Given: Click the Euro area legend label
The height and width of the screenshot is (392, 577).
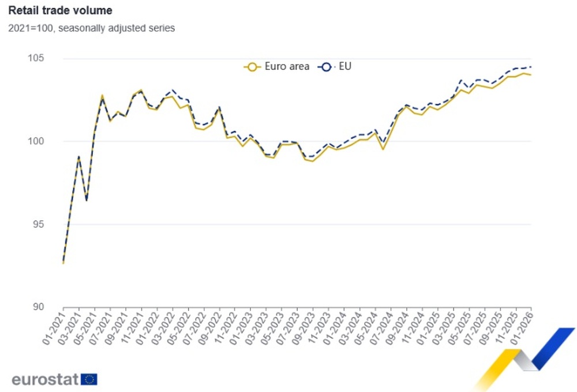Looking at the screenshot, I should pyautogui.click(x=287, y=66).
